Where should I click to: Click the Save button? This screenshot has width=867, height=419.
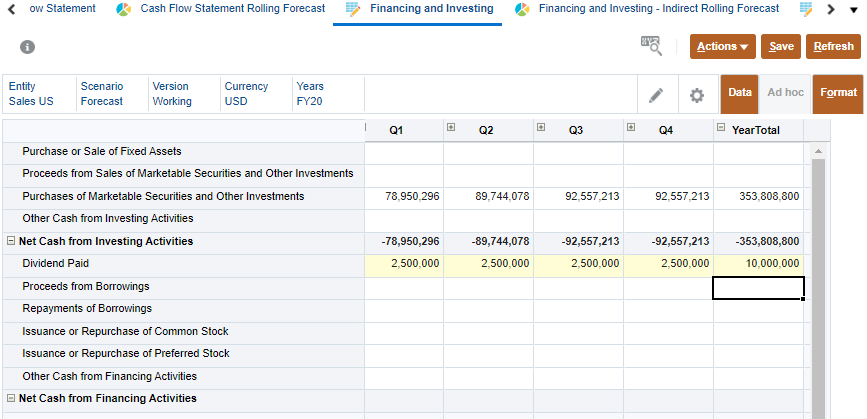781,46
